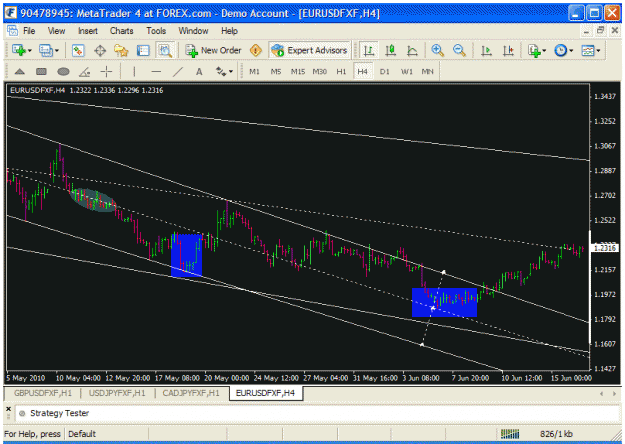625x444 pixels.
Task: Open the View menu
Action: click(56, 31)
